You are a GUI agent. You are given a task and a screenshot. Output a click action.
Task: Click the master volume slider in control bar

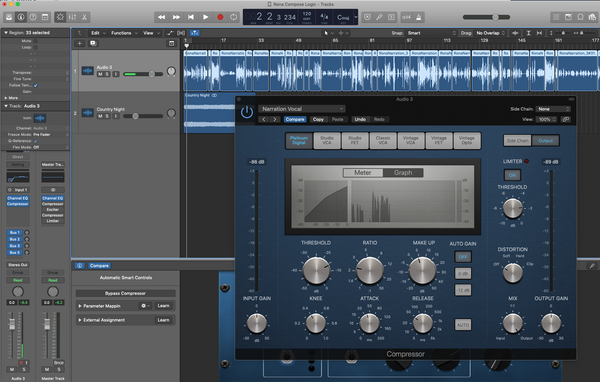click(x=486, y=17)
